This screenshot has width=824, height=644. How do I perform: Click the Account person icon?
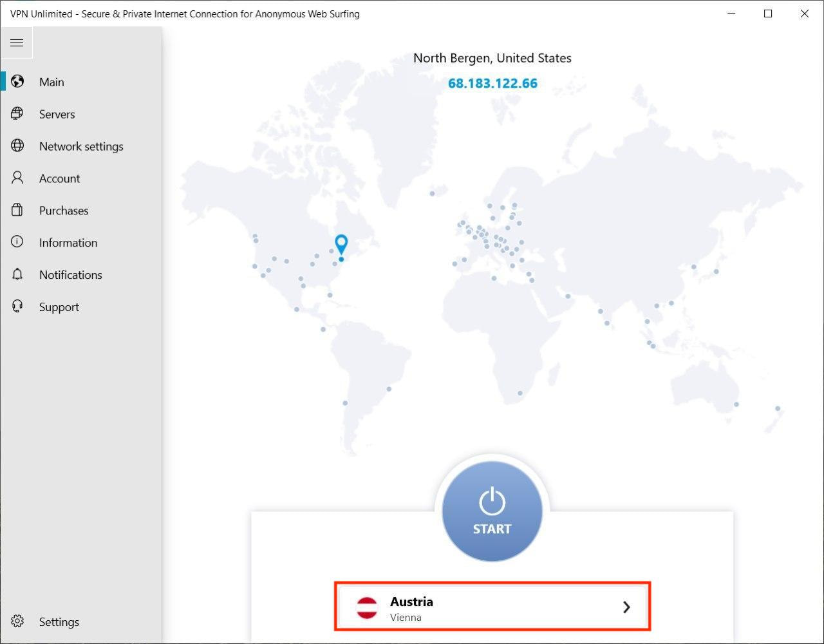point(17,178)
